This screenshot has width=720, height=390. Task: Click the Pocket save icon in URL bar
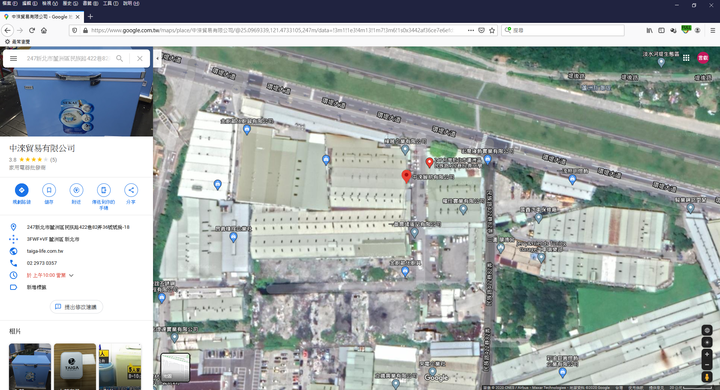[x=481, y=30]
